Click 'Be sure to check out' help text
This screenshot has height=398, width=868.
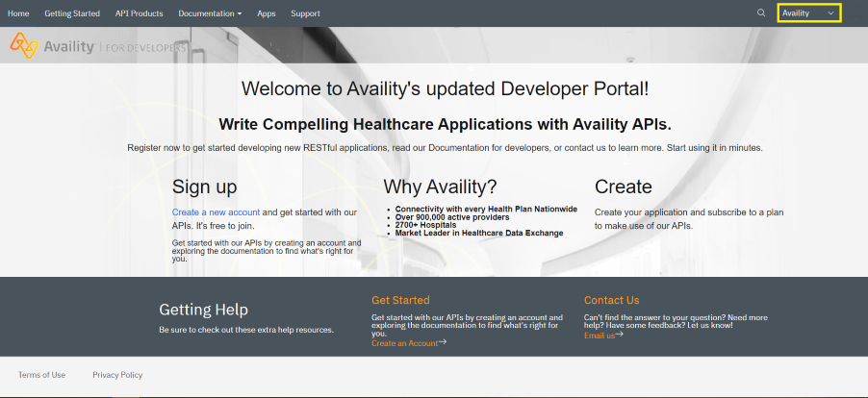pos(246,330)
